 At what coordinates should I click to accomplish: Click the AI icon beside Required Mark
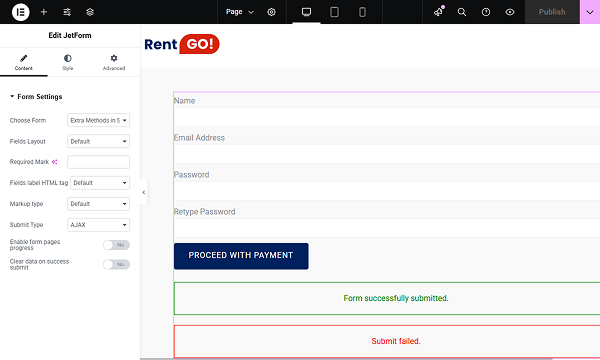(x=54, y=162)
